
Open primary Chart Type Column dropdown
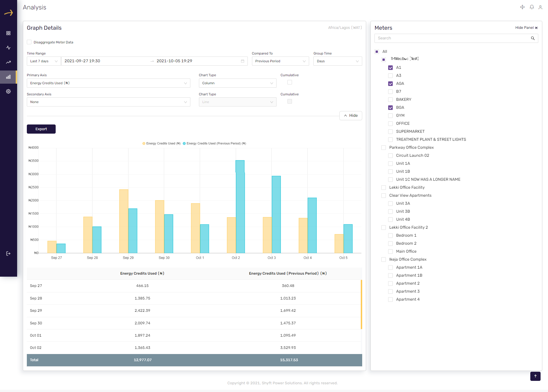[237, 83]
